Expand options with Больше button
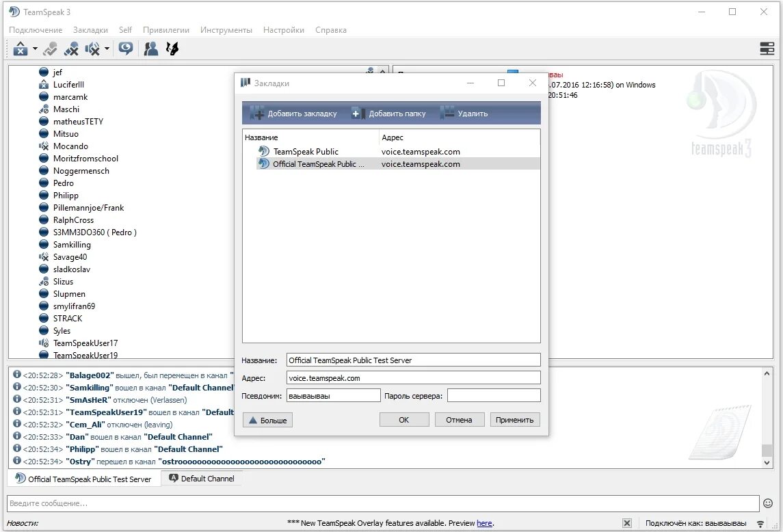Screen dimensions: 783x532 coord(267,420)
